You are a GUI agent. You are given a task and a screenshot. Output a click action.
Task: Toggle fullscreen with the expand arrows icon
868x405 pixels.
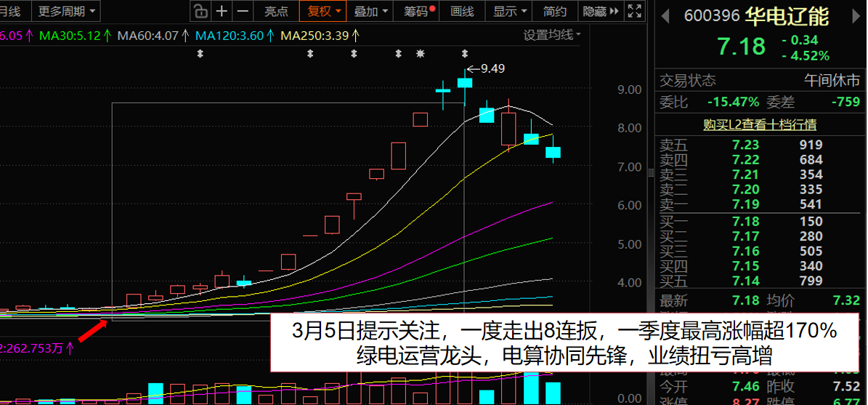634,11
